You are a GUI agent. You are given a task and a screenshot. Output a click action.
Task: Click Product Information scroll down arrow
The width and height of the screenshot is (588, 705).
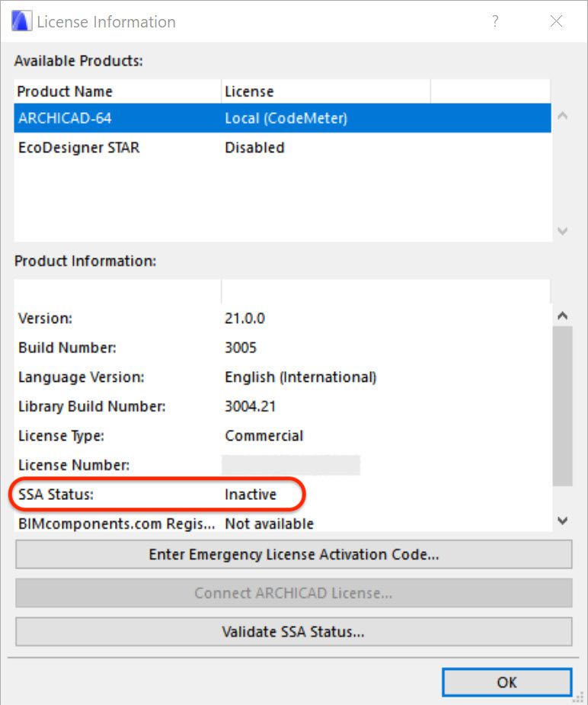pos(562,521)
